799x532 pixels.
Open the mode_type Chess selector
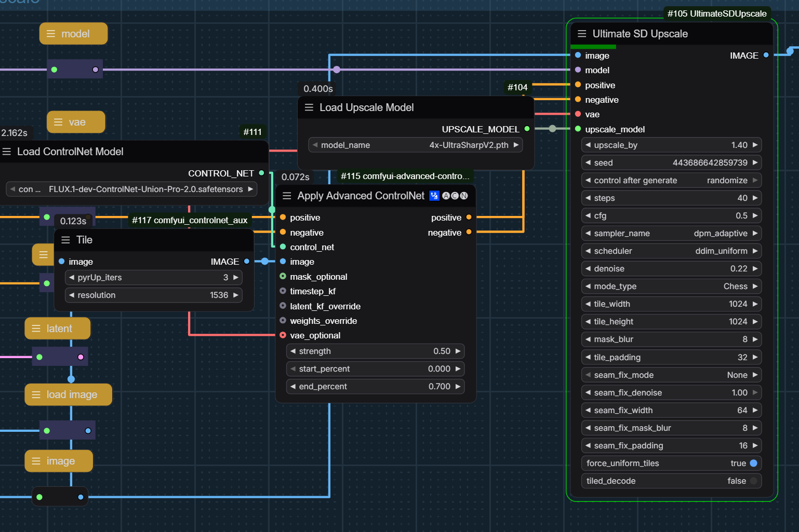click(x=671, y=287)
